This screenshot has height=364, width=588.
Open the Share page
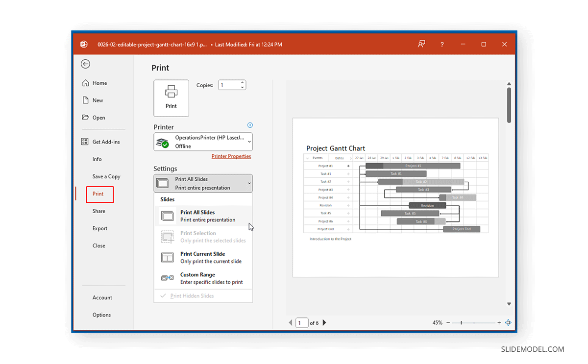pyautogui.click(x=99, y=211)
